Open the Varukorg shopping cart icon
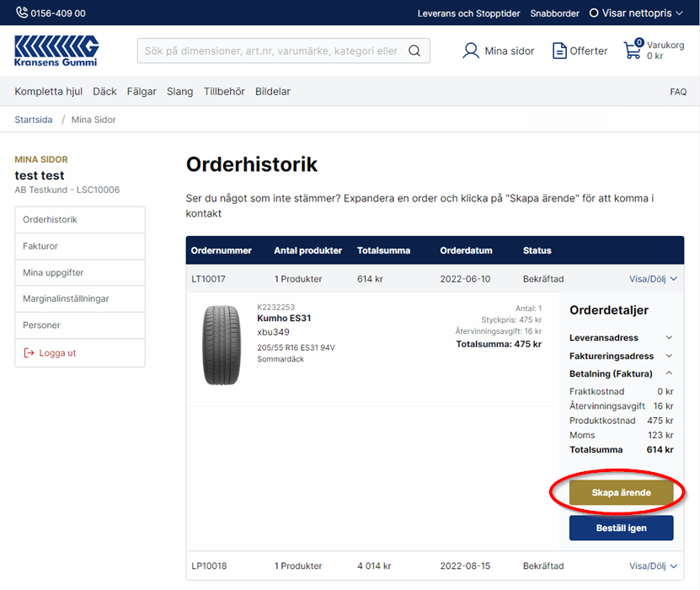This screenshot has width=700, height=590. [633, 50]
